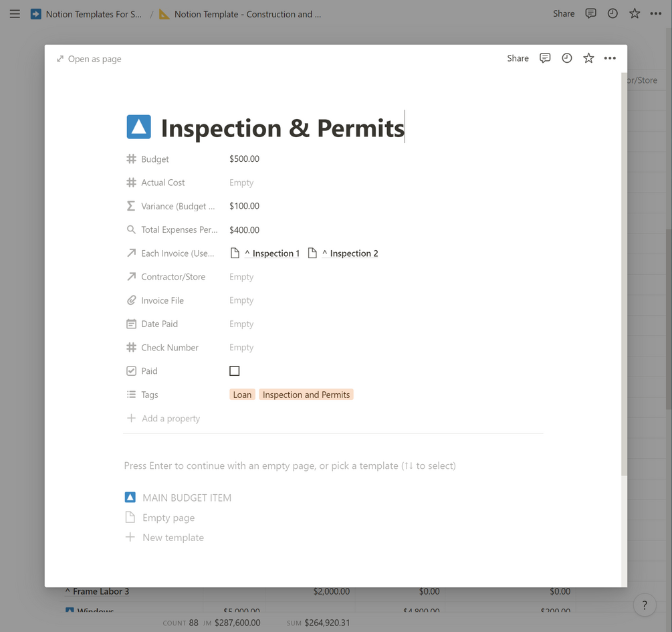The height and width of the screenshot is (632, 672).
Task: Click the blue triangle page icon
Action: click(138, 127)
